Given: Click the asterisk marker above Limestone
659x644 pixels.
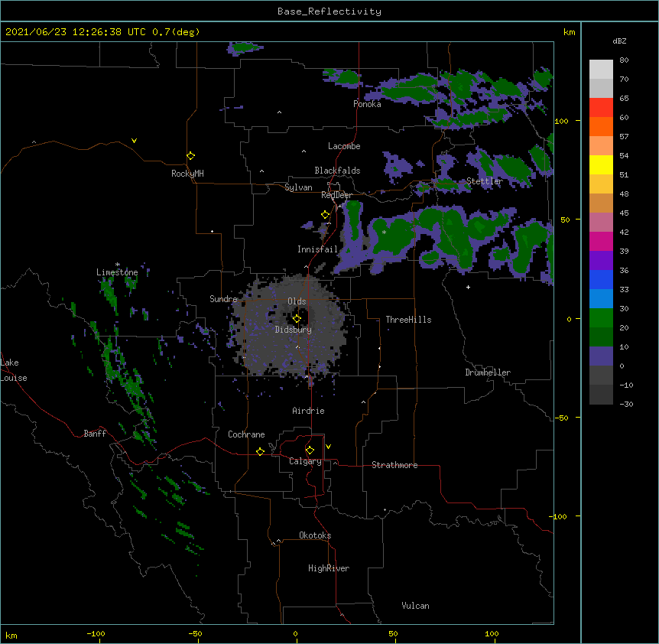Looking at the screenshot, I should point(118,265).
